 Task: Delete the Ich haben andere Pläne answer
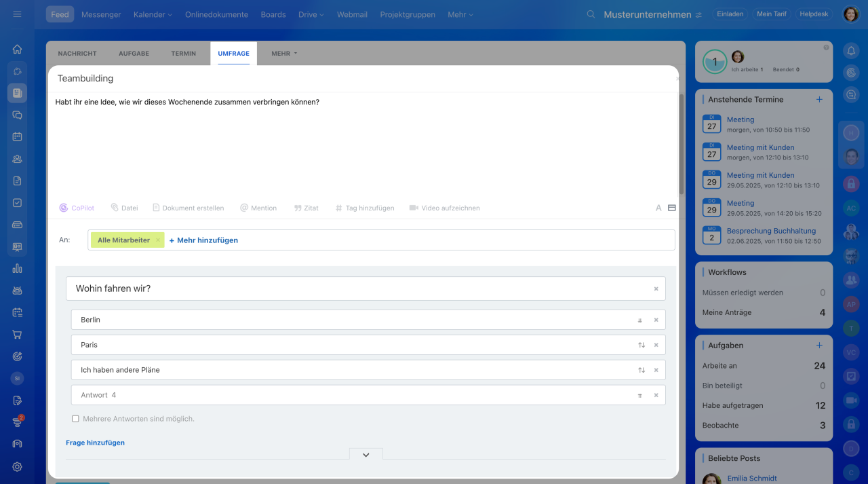coord(656,370)
